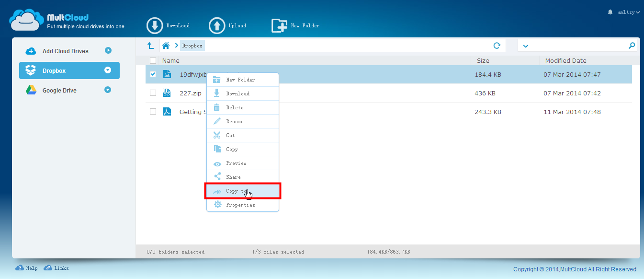Image resolution: width=644 pixels, height=279 pixels.
Task: Focus the search input field
Action: click(x=577, y=46)
